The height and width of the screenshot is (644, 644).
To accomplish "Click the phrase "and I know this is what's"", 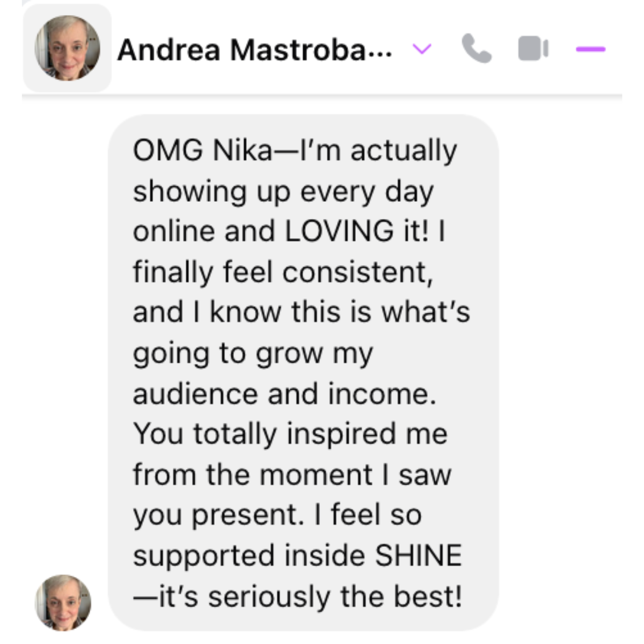I will coord(302,312).
